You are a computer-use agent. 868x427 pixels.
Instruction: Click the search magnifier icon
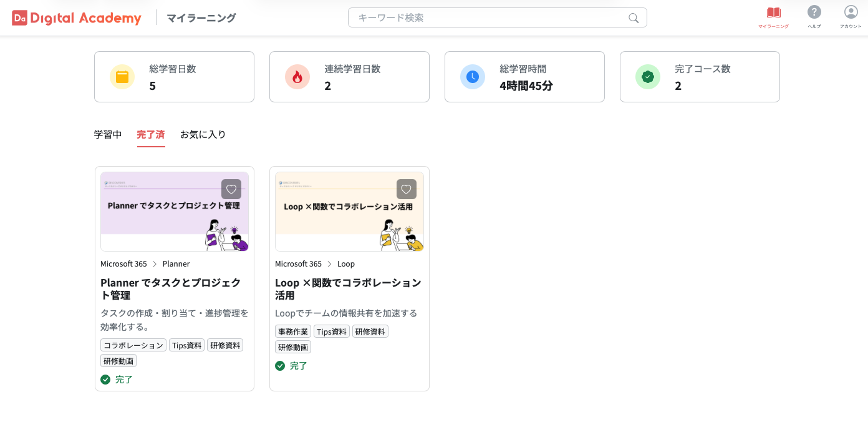coord(634,18)
